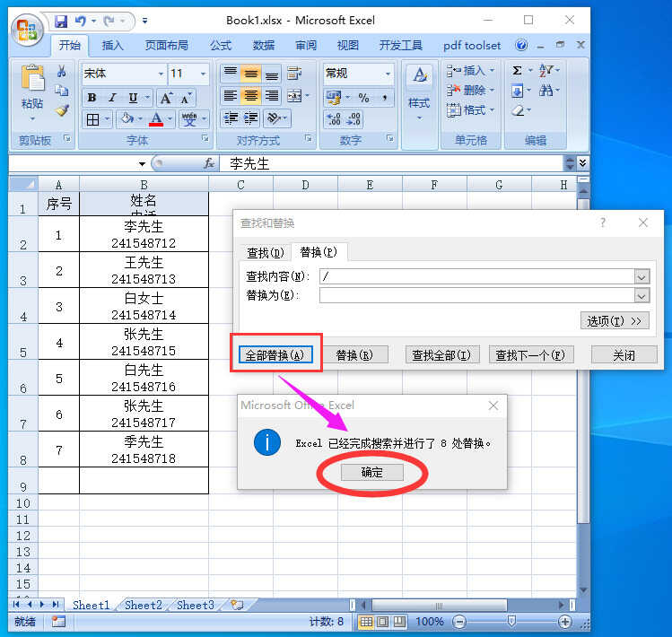Select the Format Painter brush
The image size is (672, 637).
tap(62, 110)
